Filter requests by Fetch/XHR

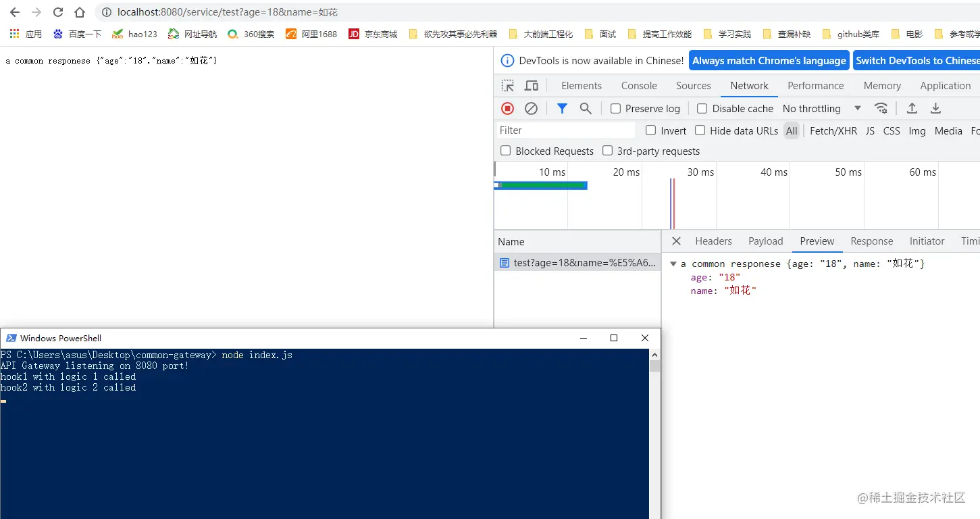tap(833, 131)
